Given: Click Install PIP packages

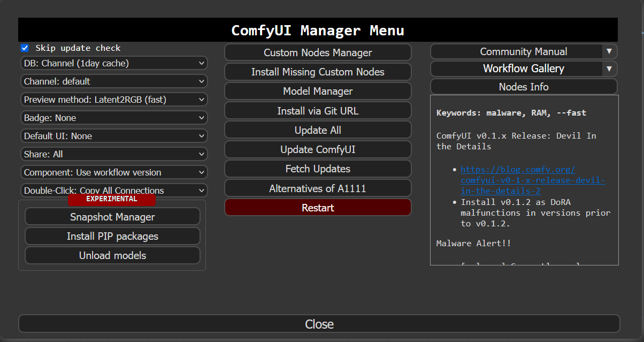Looking at the screenshot, I should [x=112, y=236].
